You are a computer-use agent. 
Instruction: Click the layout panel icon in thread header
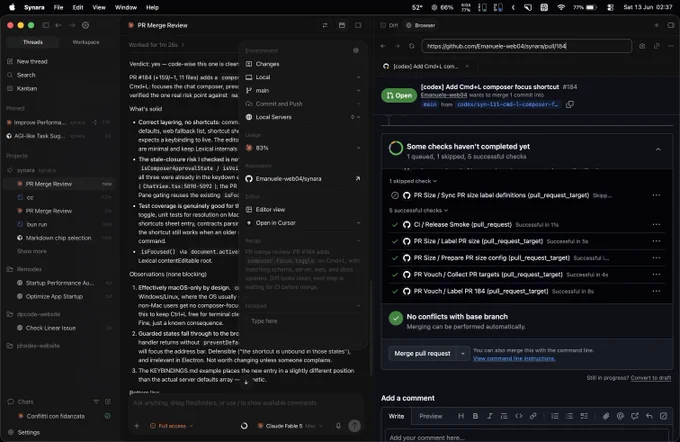342,25
